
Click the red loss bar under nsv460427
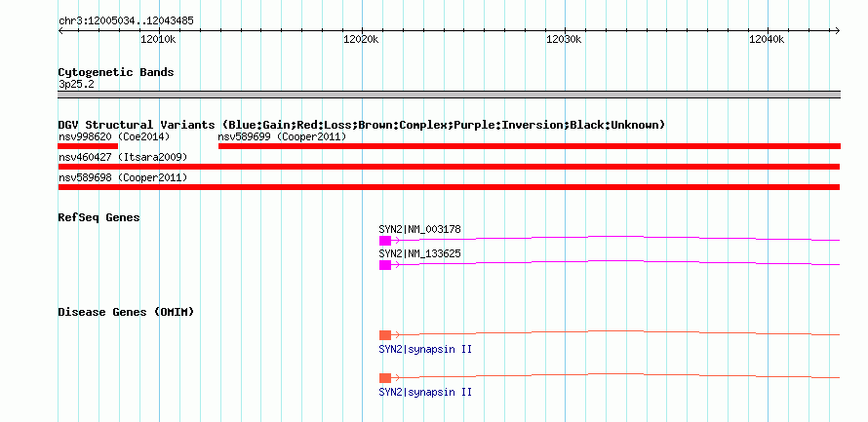(449, 167)
